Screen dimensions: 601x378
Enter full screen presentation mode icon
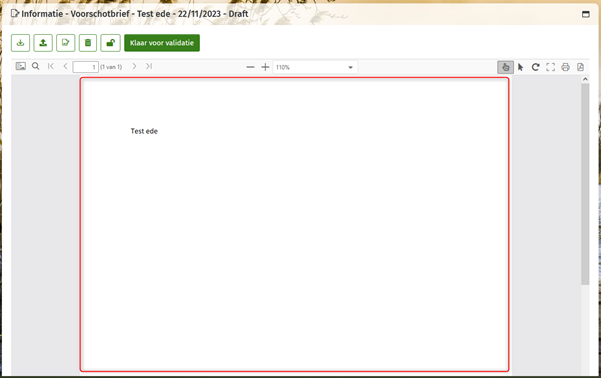(550, 67)
